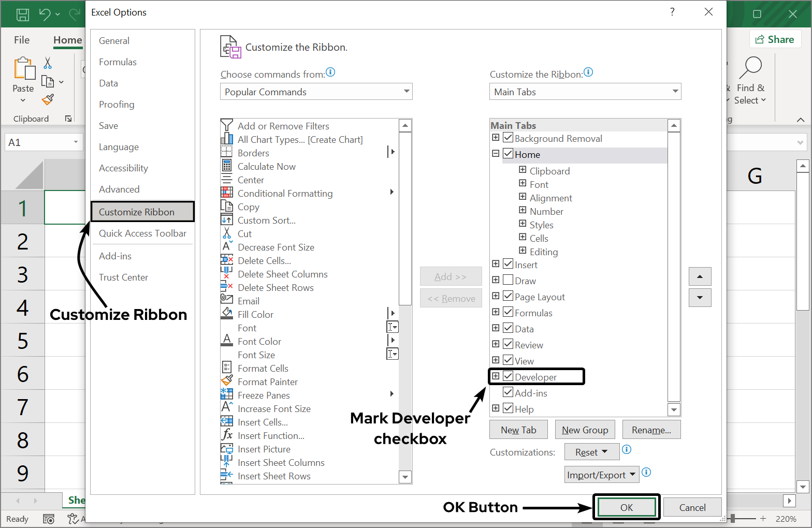Click the Rename button

(651, 430)
